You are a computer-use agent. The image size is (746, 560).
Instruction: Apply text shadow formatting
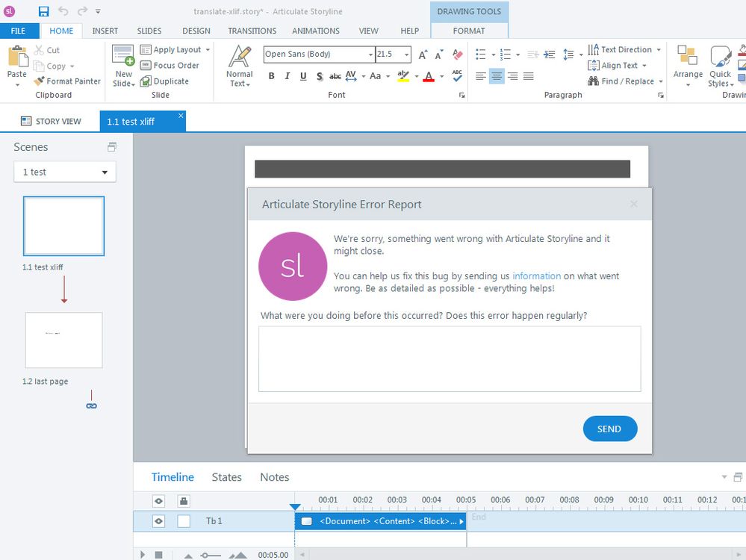[x=320, y=76]
